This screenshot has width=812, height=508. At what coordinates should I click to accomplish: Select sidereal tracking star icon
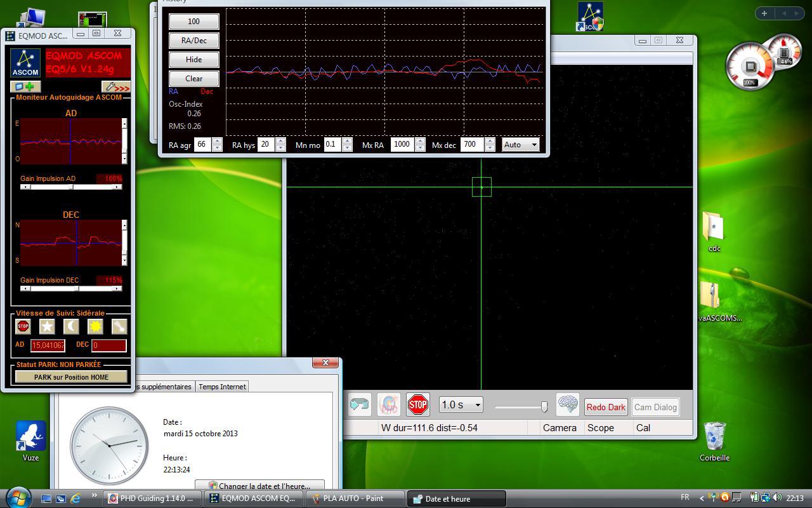[47, 326]
